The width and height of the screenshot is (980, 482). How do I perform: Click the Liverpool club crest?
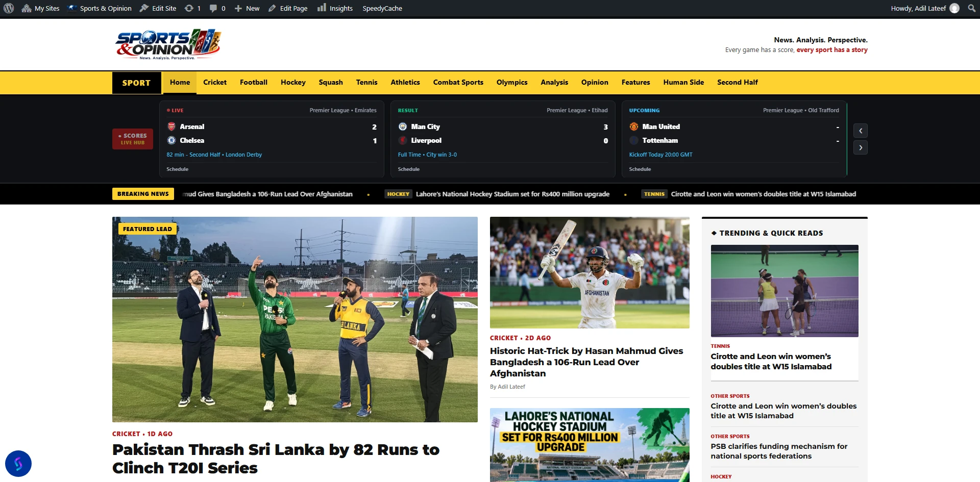403,140
